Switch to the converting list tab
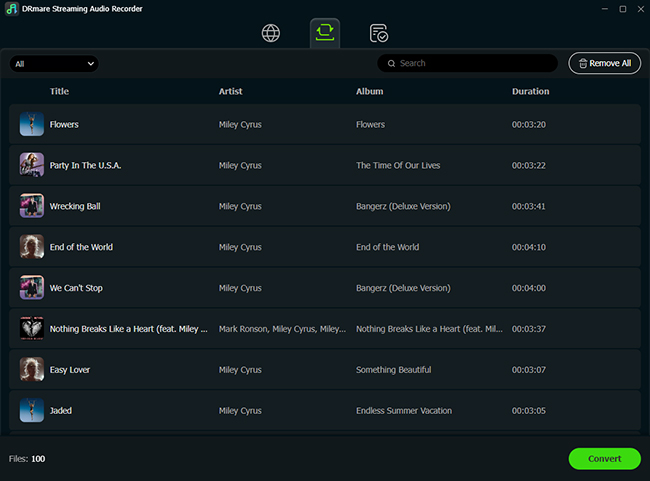The image size is (650, 481). 325,33
